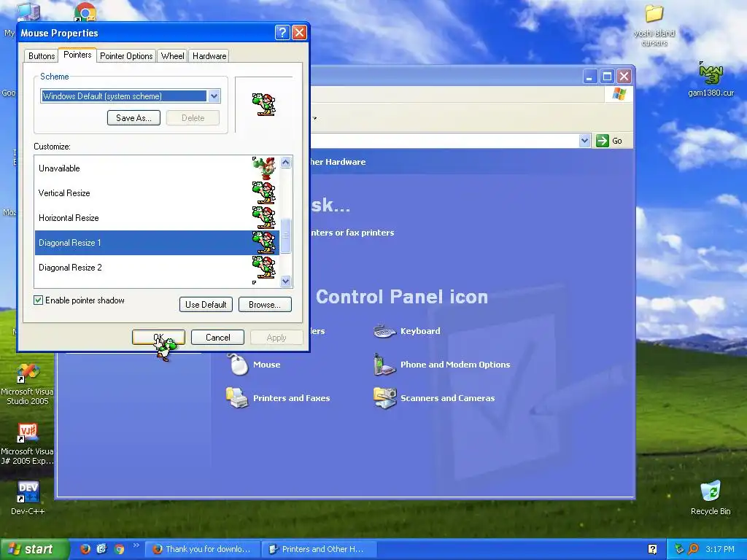Select the Recycle Bin desktop icon
Image resolution: width=747 pixels, height=560 pixels.
(x=711, y=498)
